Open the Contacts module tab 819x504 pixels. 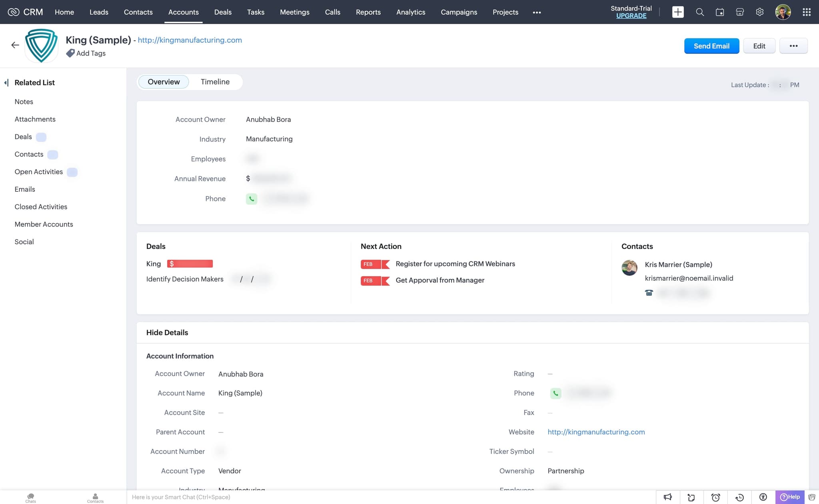[138, 12]
